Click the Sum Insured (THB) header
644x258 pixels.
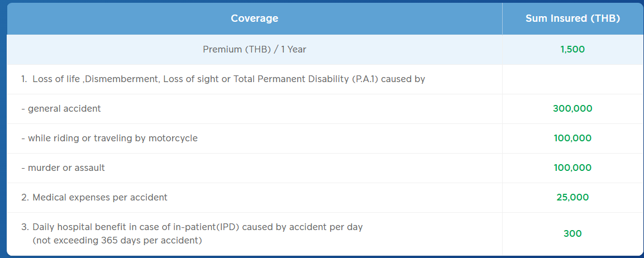pyautogui.click(x=573, y=18)
